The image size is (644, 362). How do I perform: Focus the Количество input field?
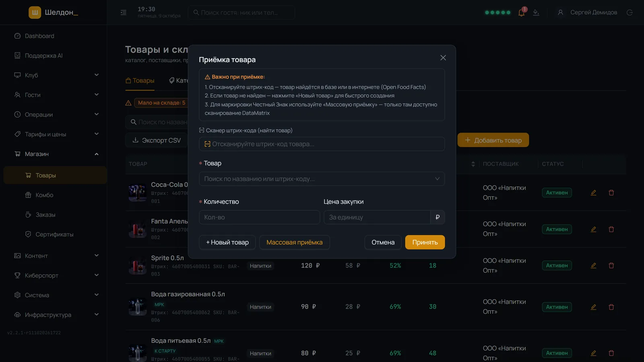[x=260, y=217]
